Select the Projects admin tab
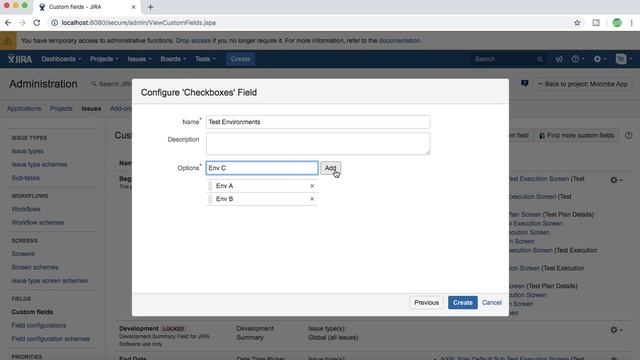Image resolution: width=640 pixels, height=360 pixels. pyautogui.click(x=61, y=109)
